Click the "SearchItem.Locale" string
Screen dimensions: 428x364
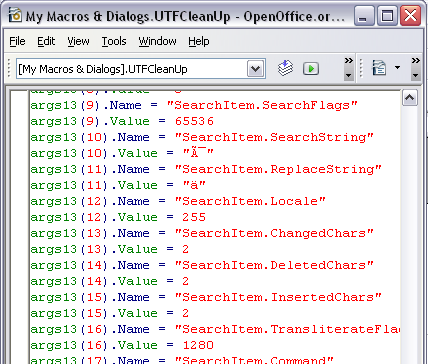[250, 201]
